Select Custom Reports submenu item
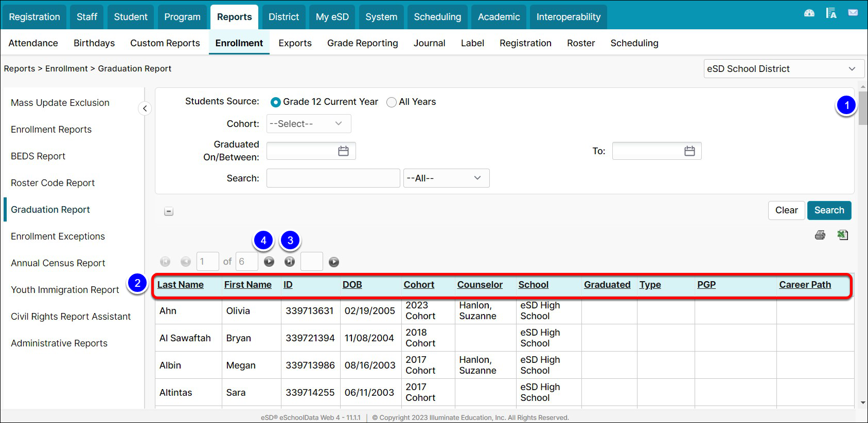The width and height of the screenshot is (868, 423). coord(165,43)
